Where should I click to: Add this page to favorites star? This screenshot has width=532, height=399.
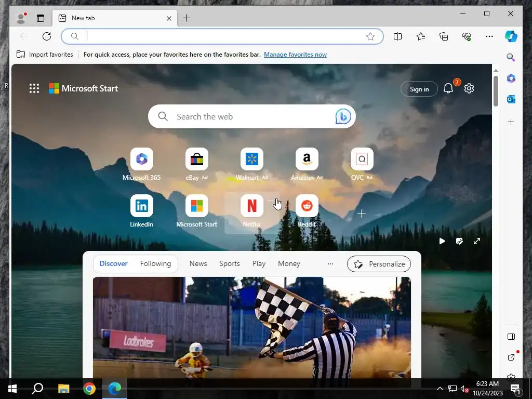point(370,36)
